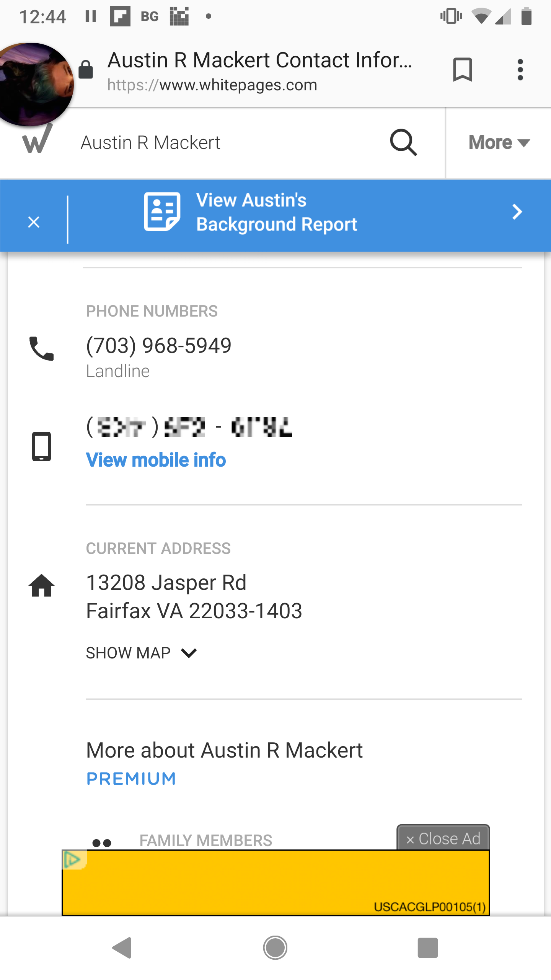The image size is (551, 980).
Task: Click the Whitepages W logo
Action: tap(37, 139)
